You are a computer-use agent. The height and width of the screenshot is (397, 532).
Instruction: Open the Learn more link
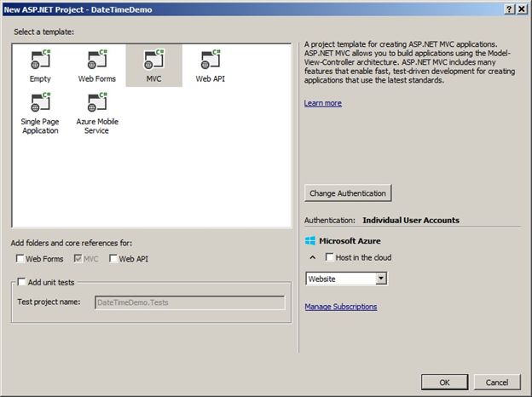pyautogui.click(x=322, y=103)
